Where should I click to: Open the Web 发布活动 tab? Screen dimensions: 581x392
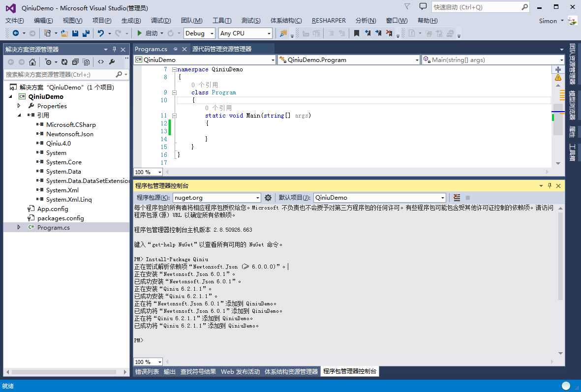click(241, 372)
